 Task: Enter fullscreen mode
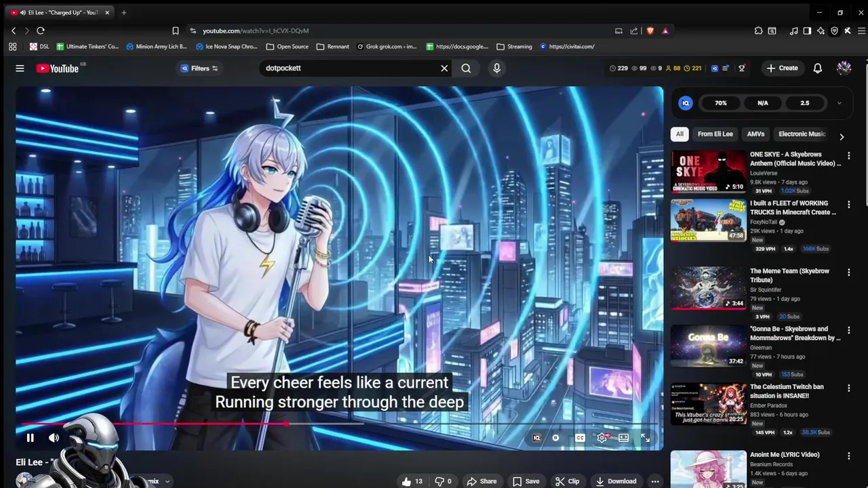(645, 438)
